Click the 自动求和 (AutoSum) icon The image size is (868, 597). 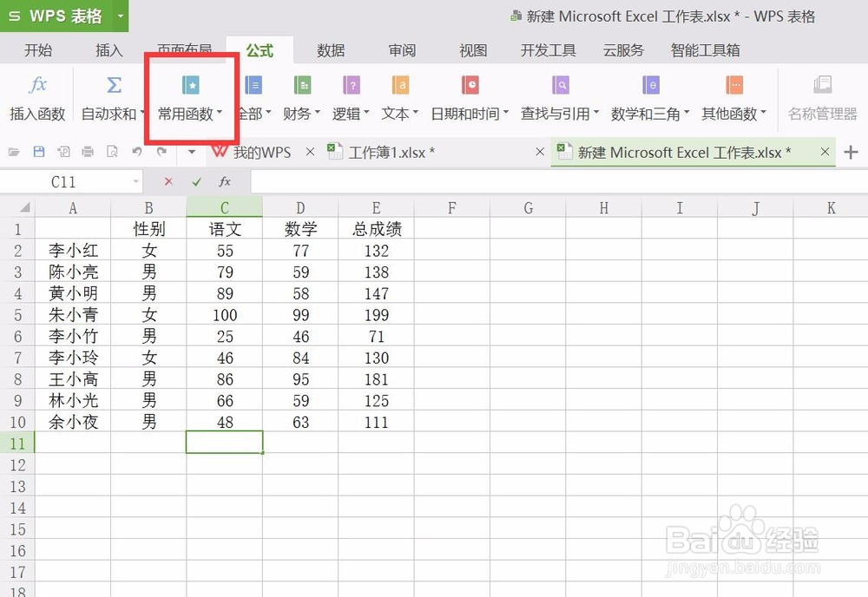click(x=111, y=95)
